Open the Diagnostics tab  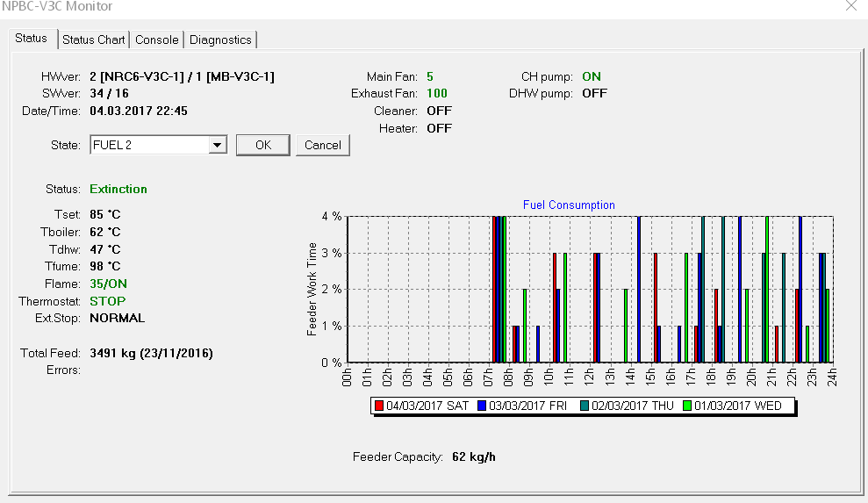pos(220,40)
